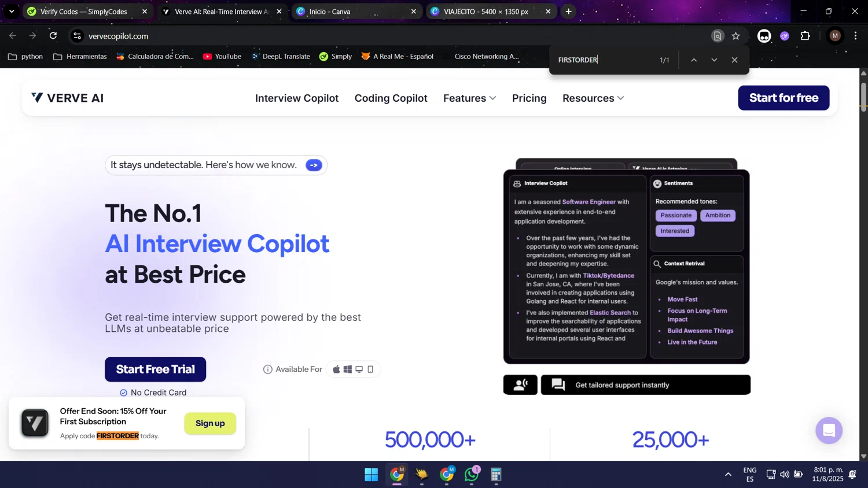Click the page vertical scrollbar thumb
Image resolution: width=868 pixels, height=488 pixels.
(x=863, y=97)
